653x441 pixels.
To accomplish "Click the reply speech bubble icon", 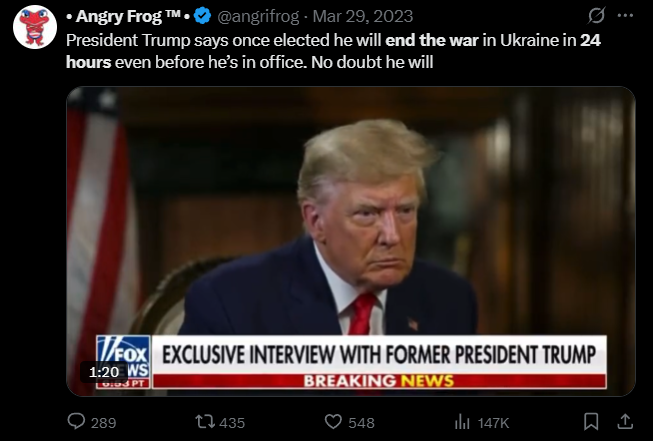I will click(76, 421).
